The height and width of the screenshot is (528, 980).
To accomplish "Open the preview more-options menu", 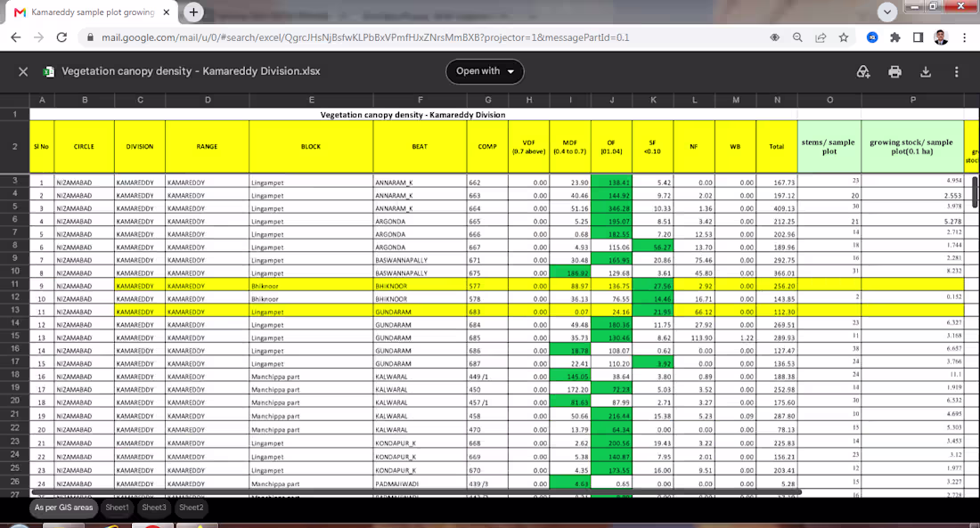I will pos(956,72).
